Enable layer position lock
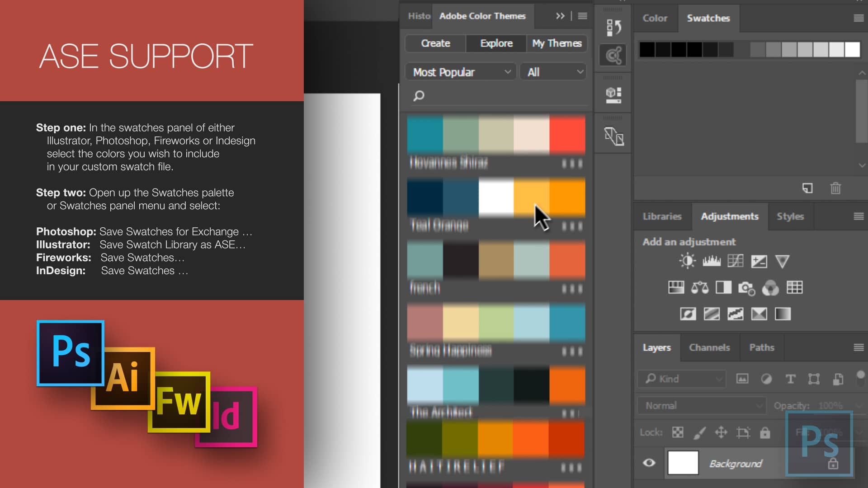Viewport: 868px width, 488px height. 722,432
